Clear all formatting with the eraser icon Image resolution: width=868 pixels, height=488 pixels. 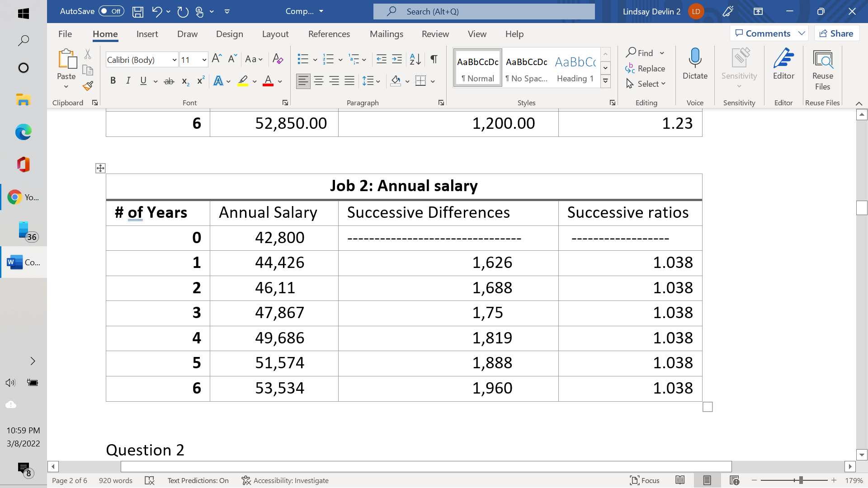click(x=278, y=59)
